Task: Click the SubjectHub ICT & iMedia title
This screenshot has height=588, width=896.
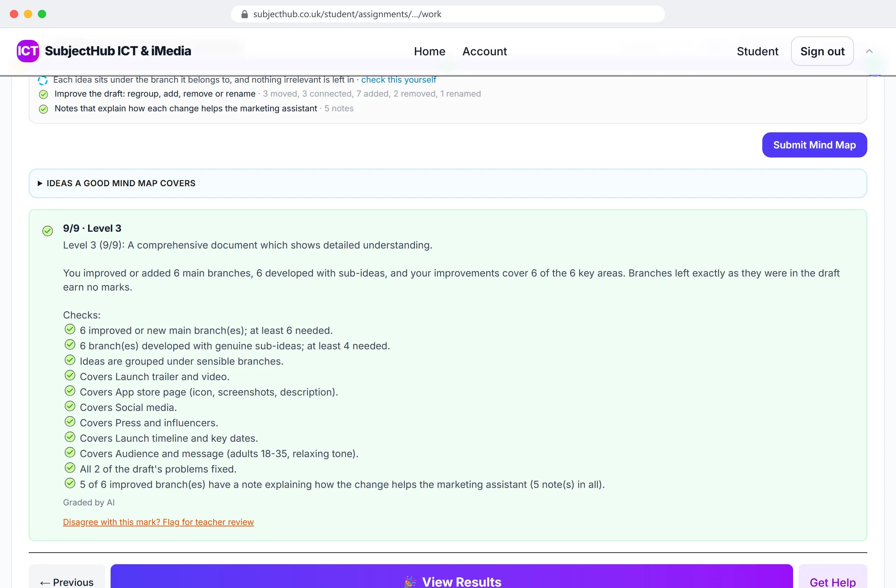Action: 118,51
